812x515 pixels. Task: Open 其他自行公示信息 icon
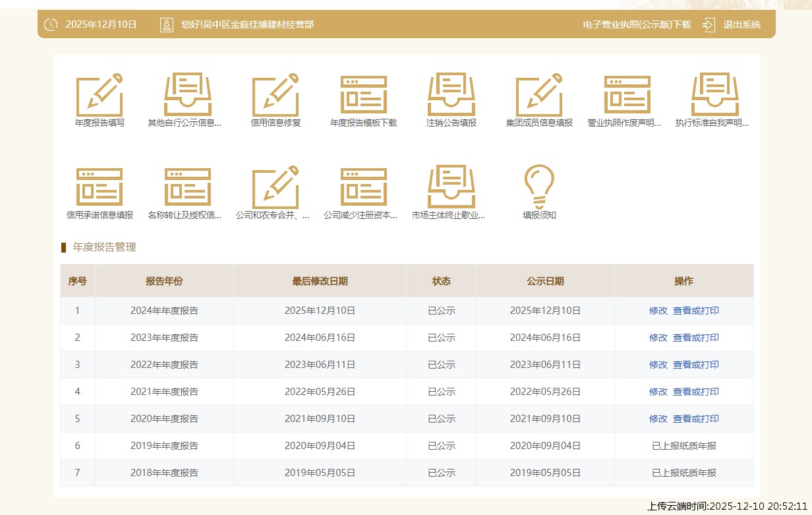pos(187,95)
